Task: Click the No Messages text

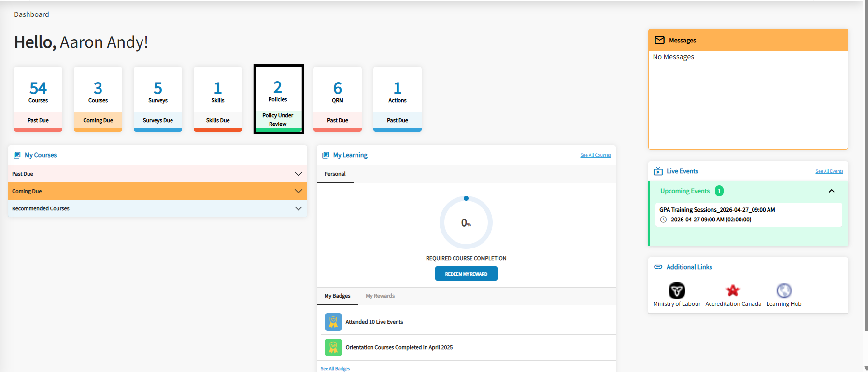Action: 673,57
